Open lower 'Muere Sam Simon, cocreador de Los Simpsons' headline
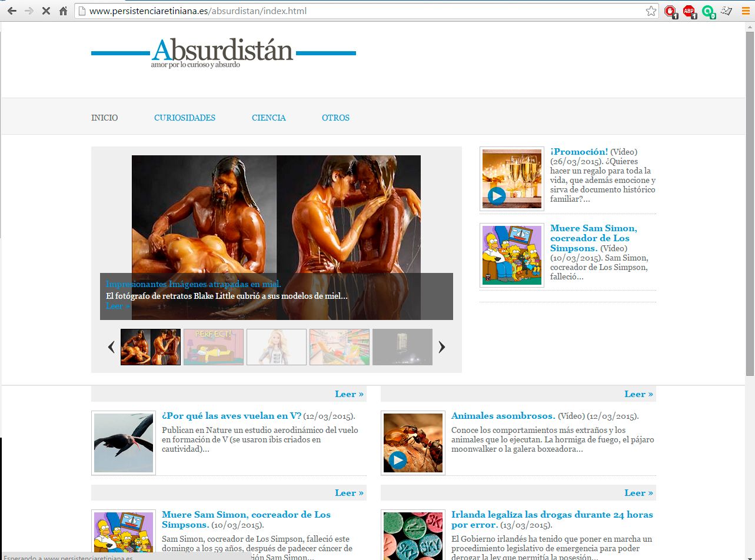The height and width of the screenshot is (560, 755). (x=246, y=519)
